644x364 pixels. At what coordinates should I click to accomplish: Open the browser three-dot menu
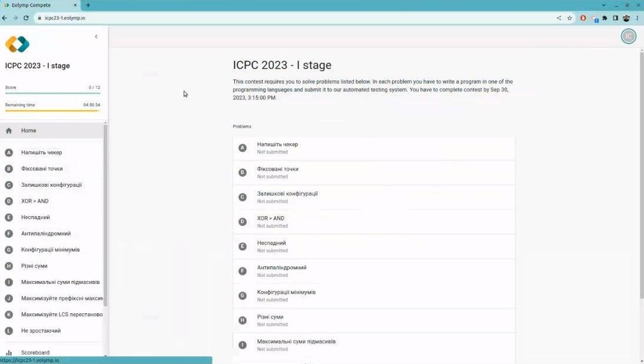pos(638,18)
